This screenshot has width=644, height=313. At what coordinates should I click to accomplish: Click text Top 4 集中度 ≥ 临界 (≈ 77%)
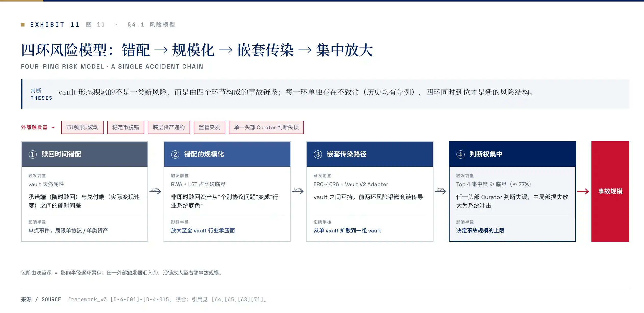493,184
